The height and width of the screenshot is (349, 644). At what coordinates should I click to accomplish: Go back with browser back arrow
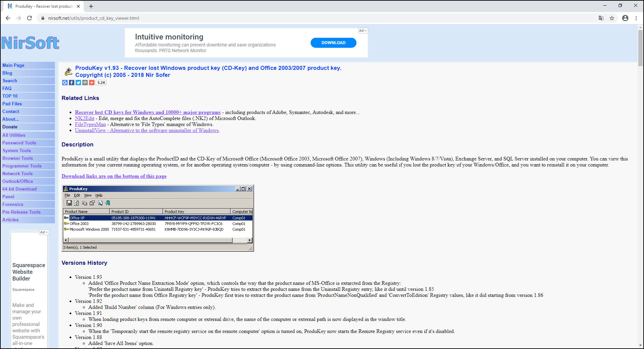[x=8, y=18]
